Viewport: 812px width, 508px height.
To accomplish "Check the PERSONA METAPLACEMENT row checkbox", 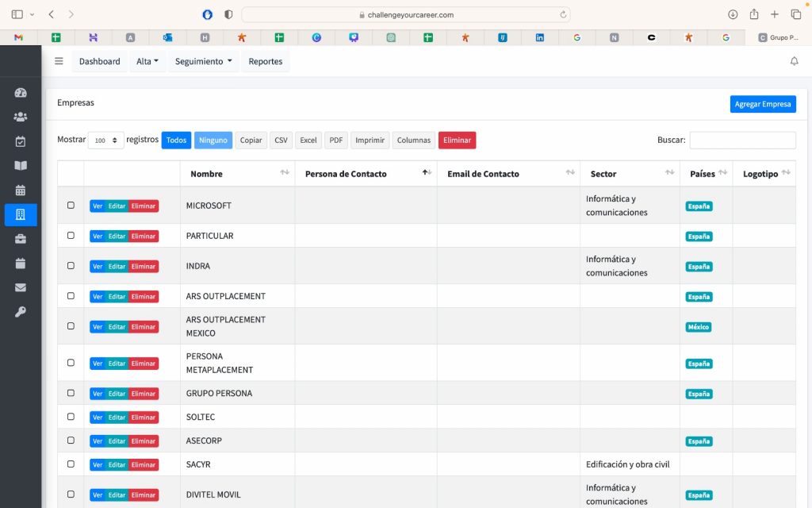I will point(71,363).
